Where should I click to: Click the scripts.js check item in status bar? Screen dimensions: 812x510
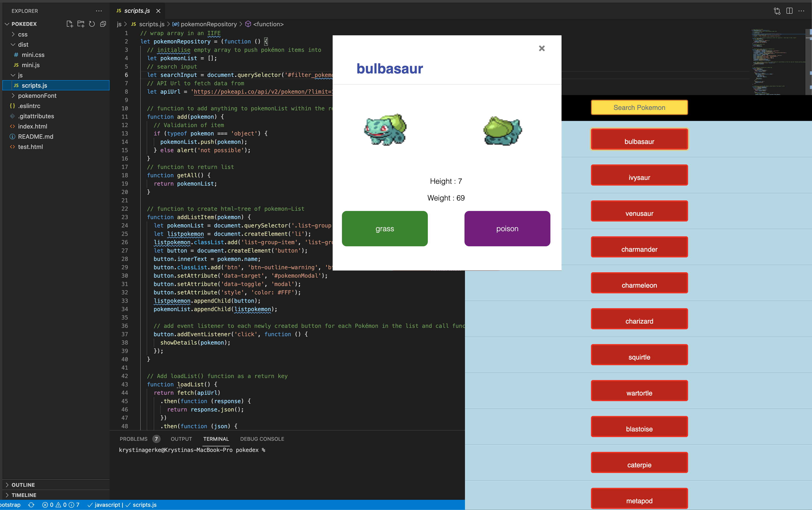[x=141, y=505]
